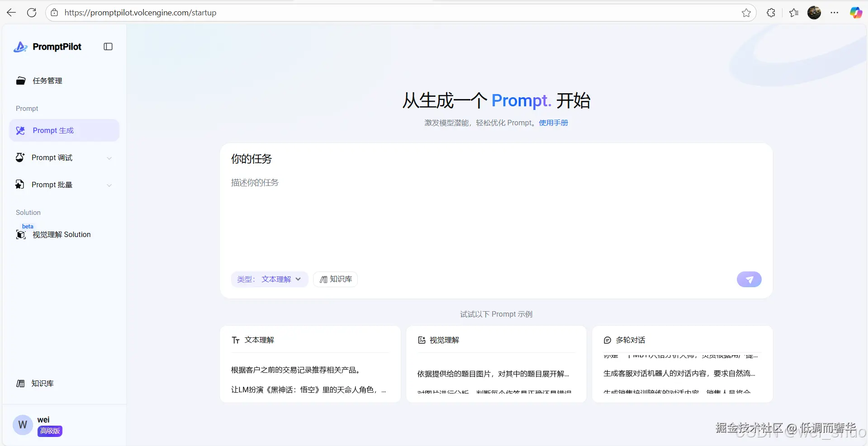Select the 视觉理解 example card
The image size is (868, 446).
coord(496,364)
